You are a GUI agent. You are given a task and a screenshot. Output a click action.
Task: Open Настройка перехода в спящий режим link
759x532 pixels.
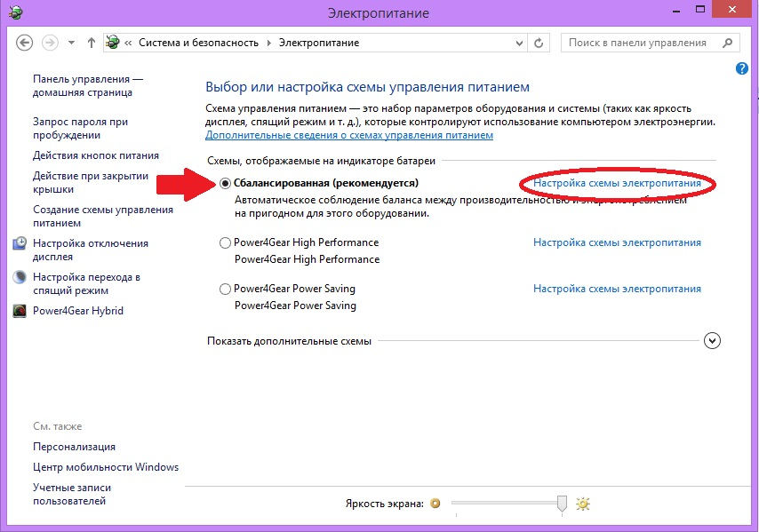click(86, 284)
